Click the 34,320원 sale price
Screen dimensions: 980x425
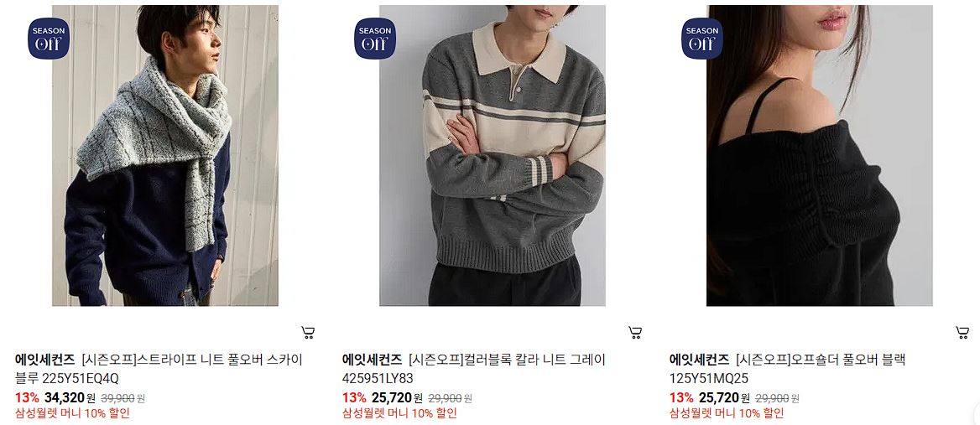pos(70,397)
